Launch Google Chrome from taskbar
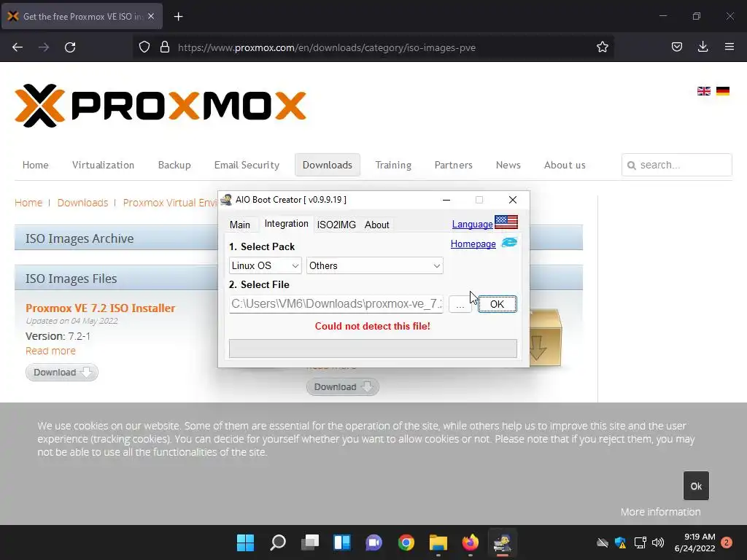This screenshot has width=747, height=560. [x=406, y=542]
